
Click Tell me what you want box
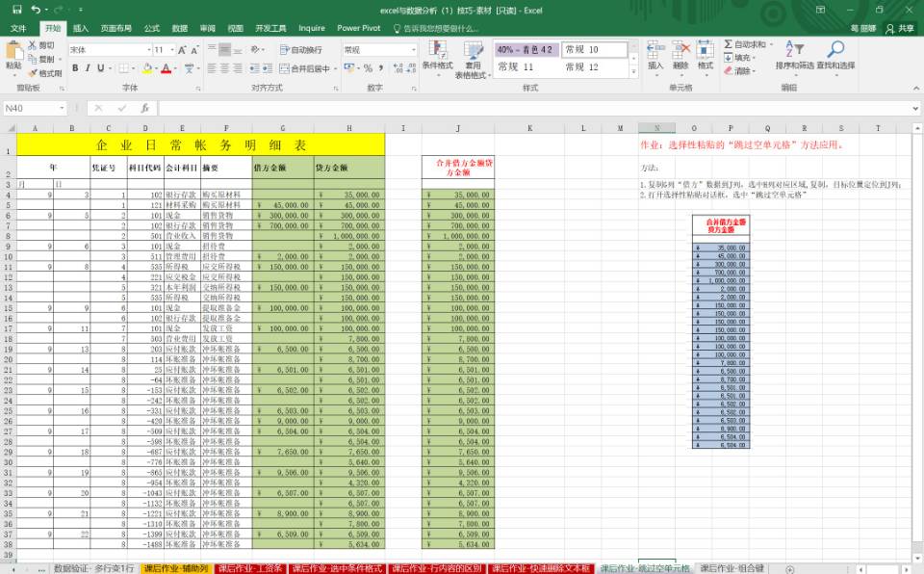click(436, 28)
